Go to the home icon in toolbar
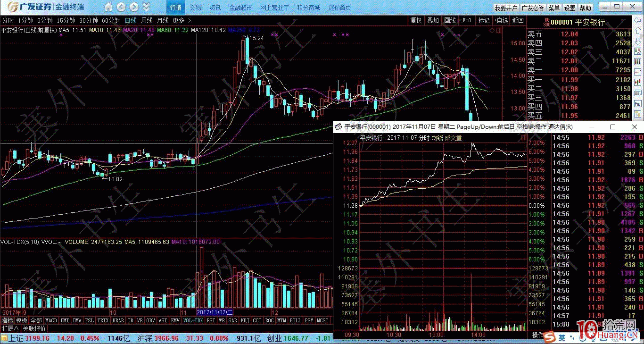The height and width of the screenshot is (344, 644). click(x=109, y=8)
